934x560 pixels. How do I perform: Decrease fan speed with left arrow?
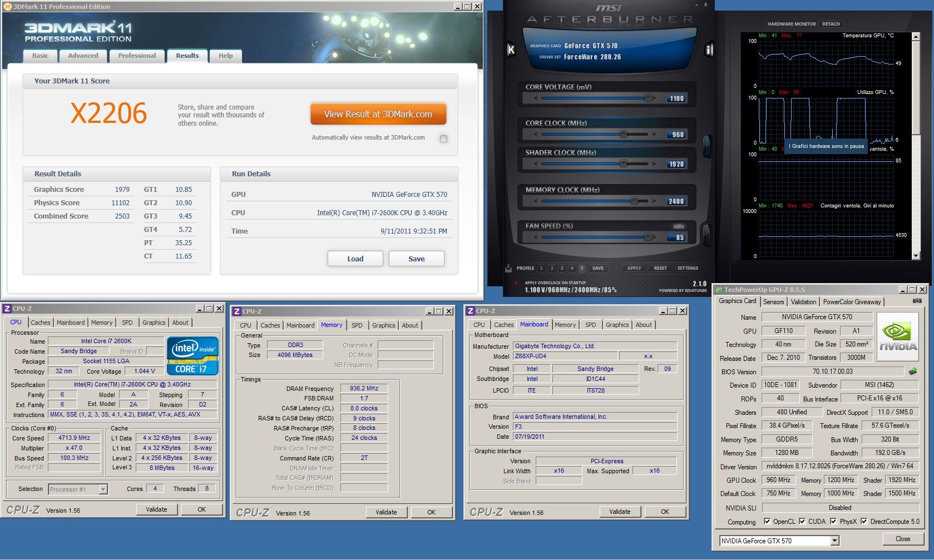536,237
